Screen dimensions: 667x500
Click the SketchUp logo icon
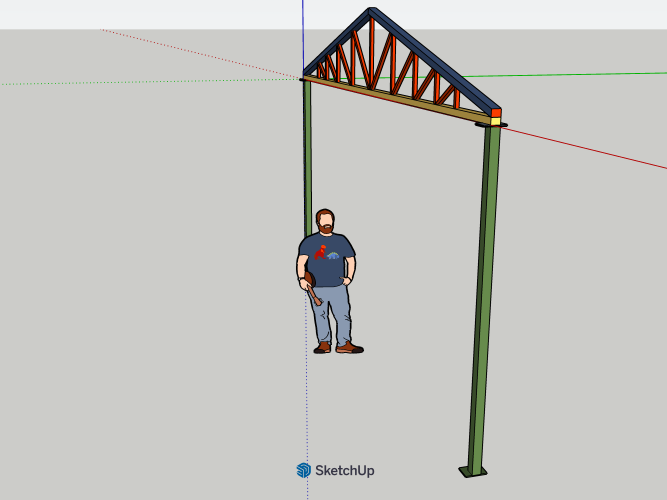coord(303,470)
